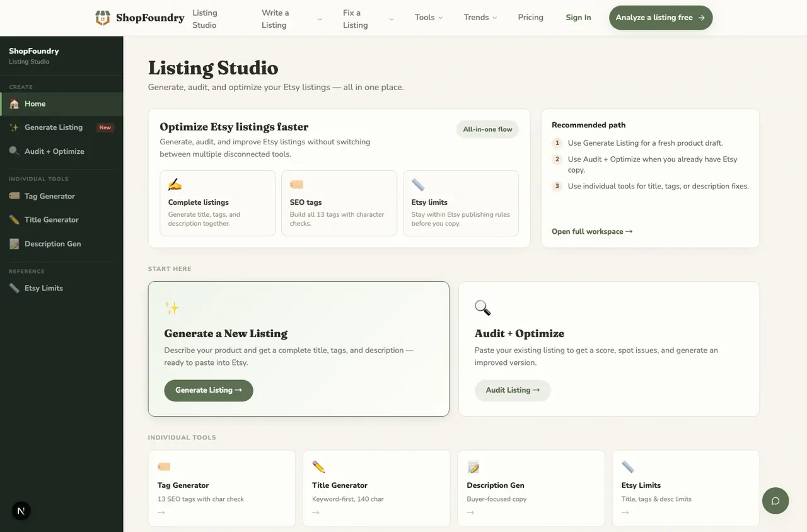Open the Trends dropdown menu
807x532 pixels.
click(480, 18)
